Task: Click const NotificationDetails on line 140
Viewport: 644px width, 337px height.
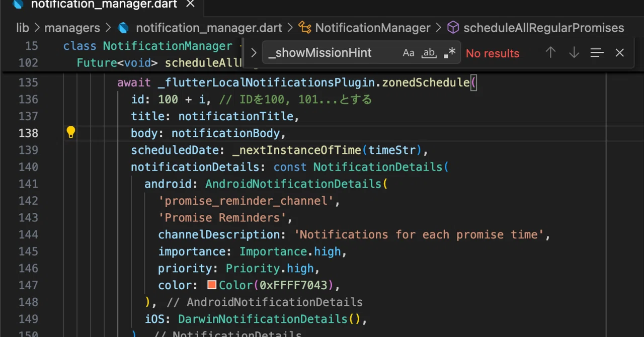Action: click(x=357, y=167)
